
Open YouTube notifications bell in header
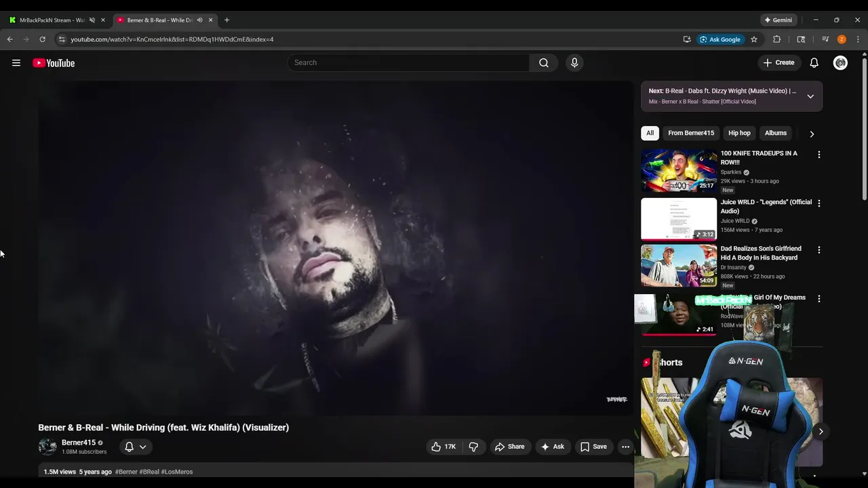click(x=814, y=62)
